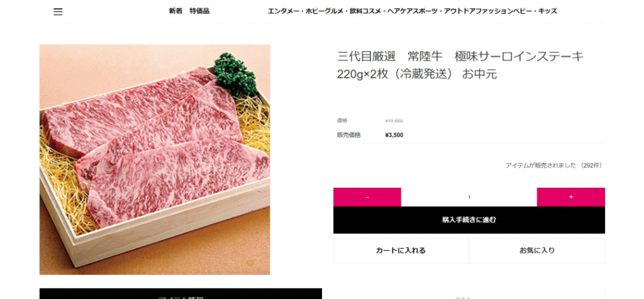This screenshot has width=644, height=299.
Task: Increase quantity with the plus button
Action: [570, 197]
